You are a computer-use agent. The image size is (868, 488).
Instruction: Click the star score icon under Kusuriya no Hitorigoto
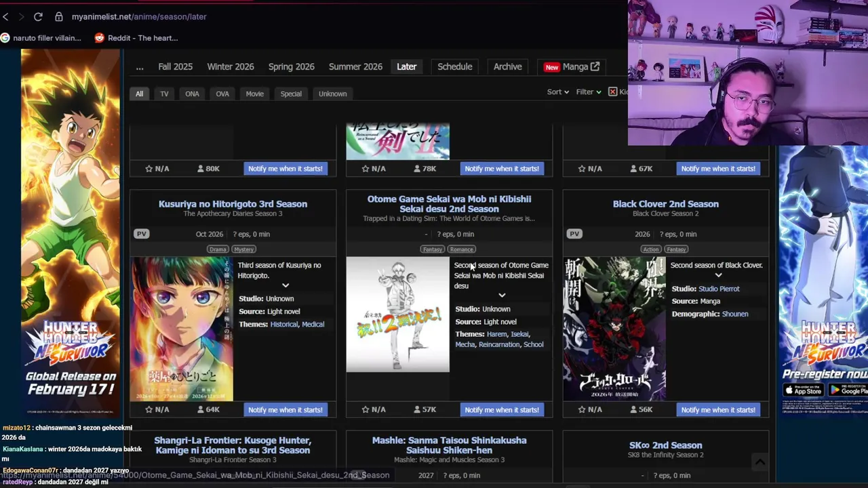coord(149,409)
